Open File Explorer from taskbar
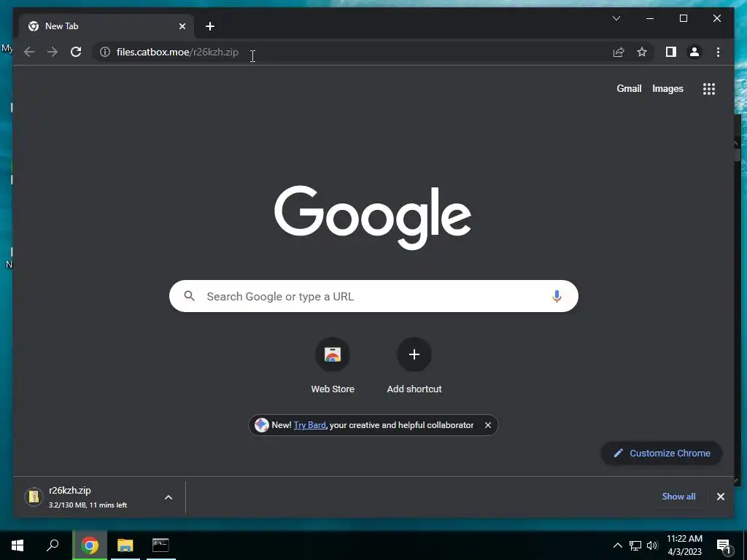Image resolution: width=747 pixels, height=560 pixels. pyautogui.click(x=125, y=545)
